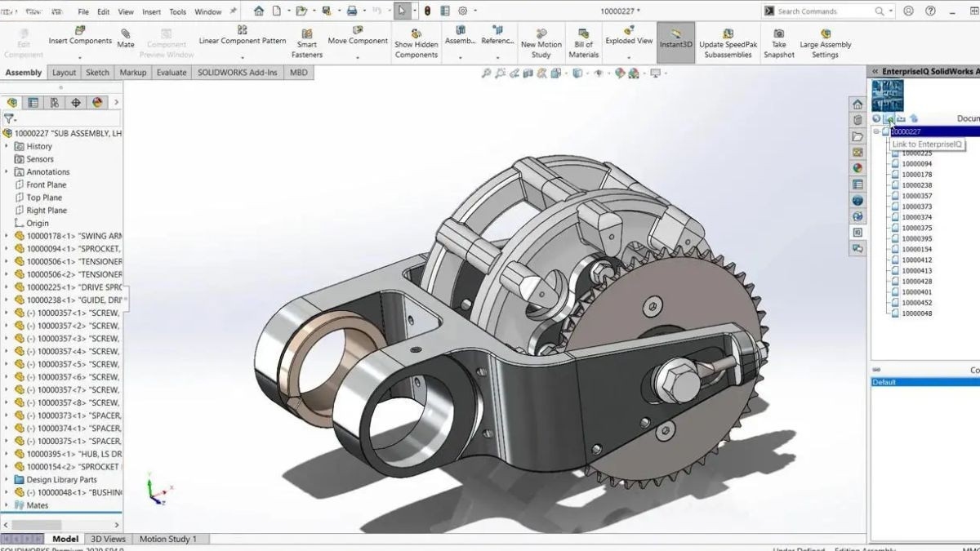
Task: Open the Assembly Features dropdown arrow
Action: point(460,57)
